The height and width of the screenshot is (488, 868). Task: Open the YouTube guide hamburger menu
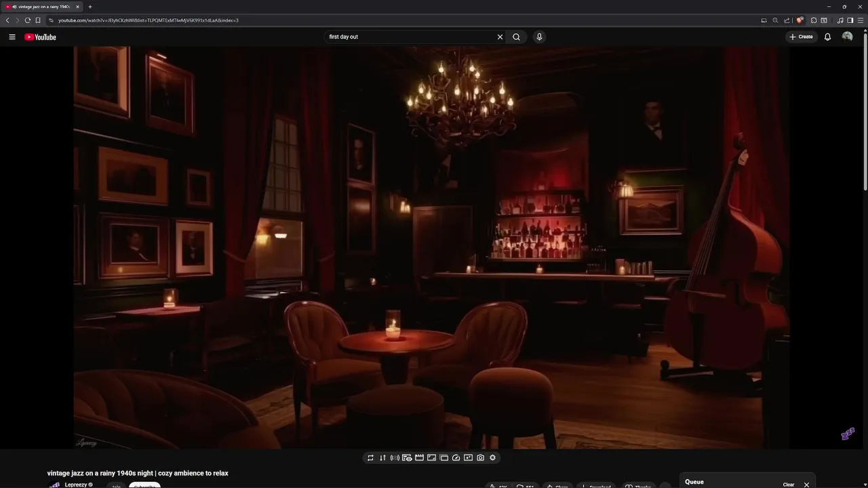[x=12, y=37]
